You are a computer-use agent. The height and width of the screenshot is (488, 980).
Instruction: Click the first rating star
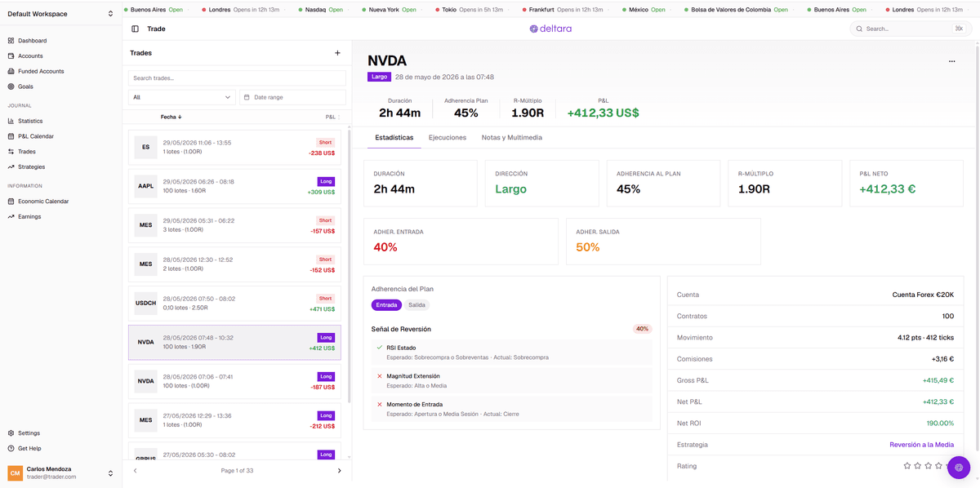click(906, 466)
